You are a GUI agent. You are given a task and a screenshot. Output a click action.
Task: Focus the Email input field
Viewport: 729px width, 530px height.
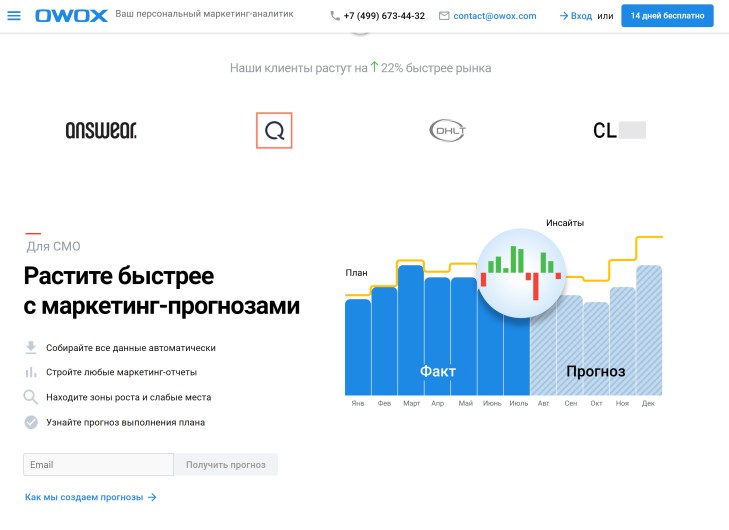click(x=98, y=465)
